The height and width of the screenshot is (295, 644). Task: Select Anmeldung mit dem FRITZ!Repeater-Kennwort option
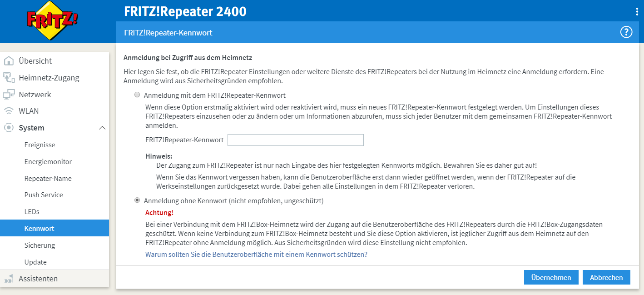[137, 95]
